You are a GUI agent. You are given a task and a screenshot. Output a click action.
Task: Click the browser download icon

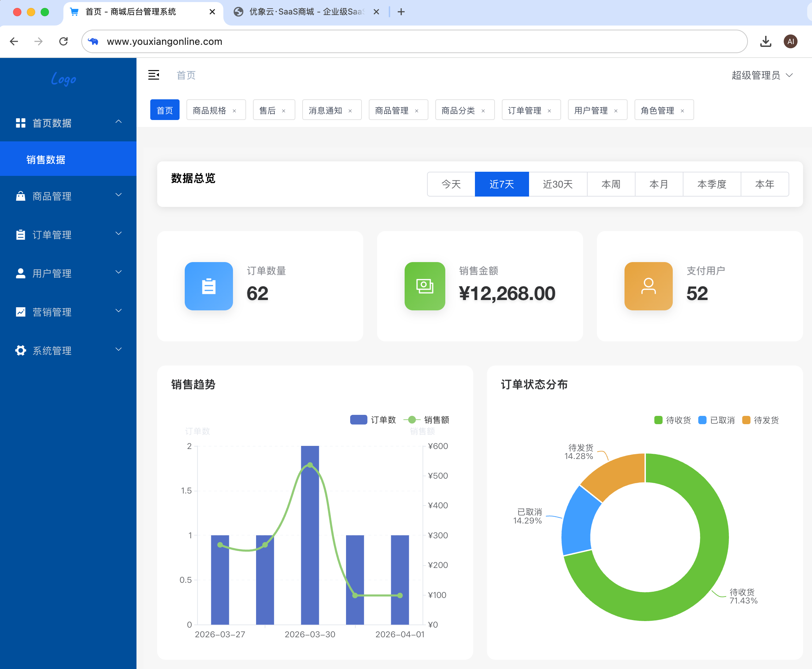765,42
